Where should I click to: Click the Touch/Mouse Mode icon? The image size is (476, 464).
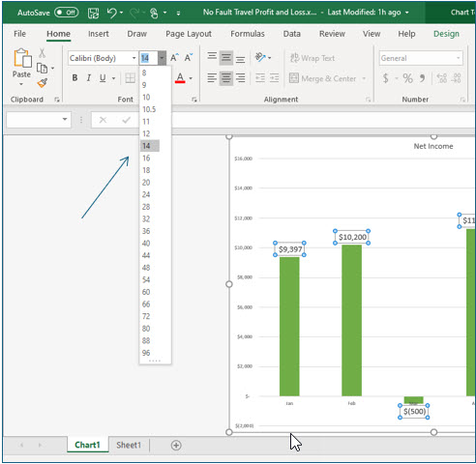tap(154, 13)
